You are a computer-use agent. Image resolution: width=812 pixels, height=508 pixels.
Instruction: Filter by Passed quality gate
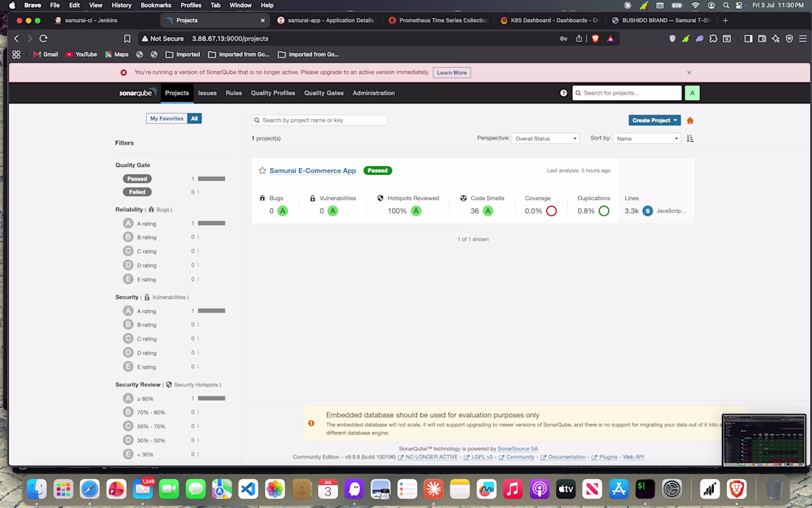tap(137, 179)
